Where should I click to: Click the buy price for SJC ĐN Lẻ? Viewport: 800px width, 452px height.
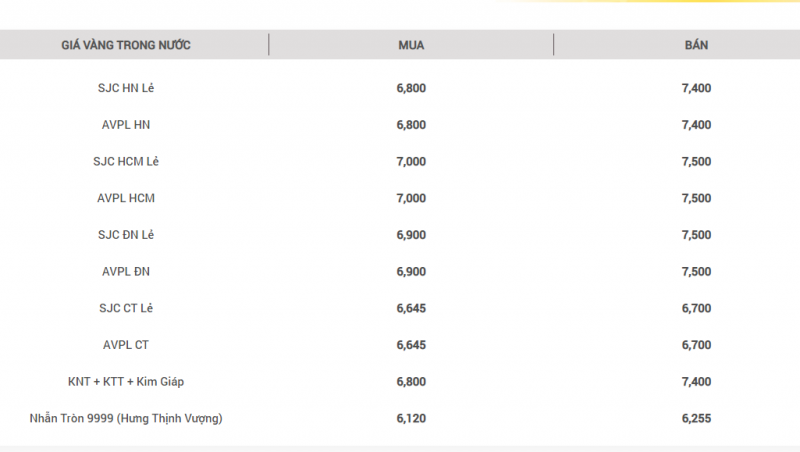coord(411,235)
